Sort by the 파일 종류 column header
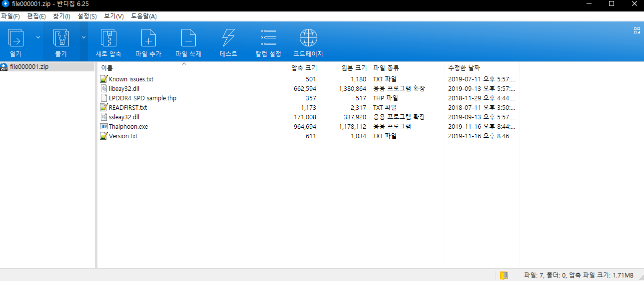This screenshot has height=281, width=644. point(407,68)
